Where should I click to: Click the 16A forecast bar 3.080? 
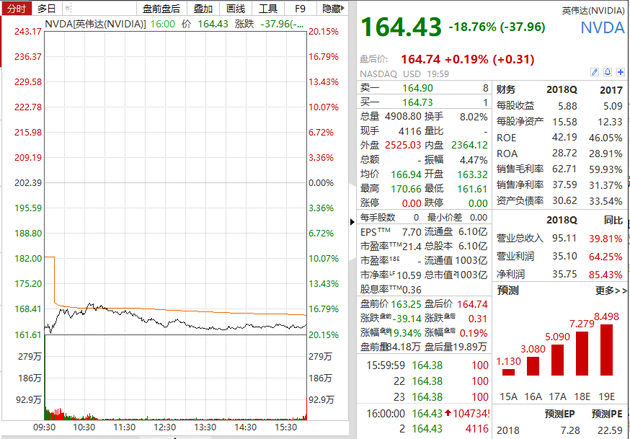(x=533, y=366)
